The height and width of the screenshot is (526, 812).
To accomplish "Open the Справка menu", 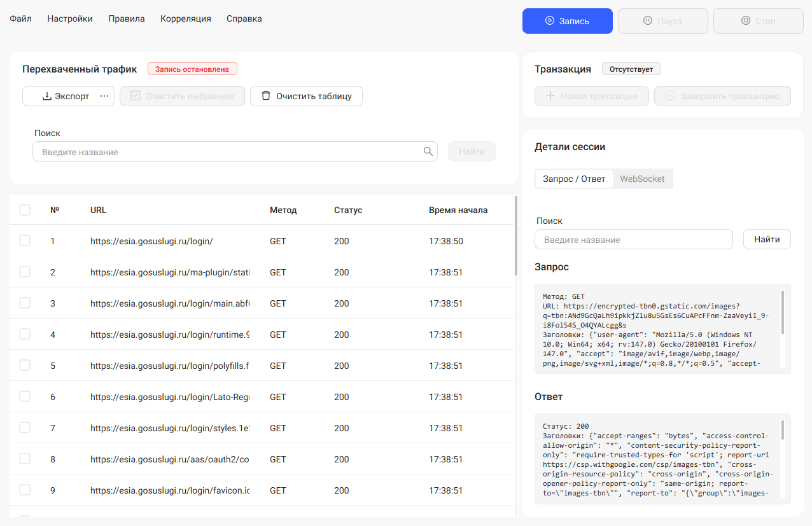I will point(244,18).
